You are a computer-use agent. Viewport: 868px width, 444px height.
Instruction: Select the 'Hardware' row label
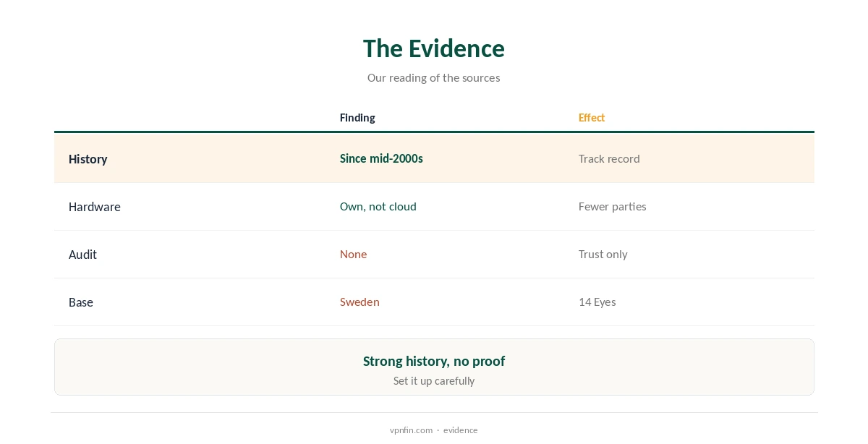95,207
